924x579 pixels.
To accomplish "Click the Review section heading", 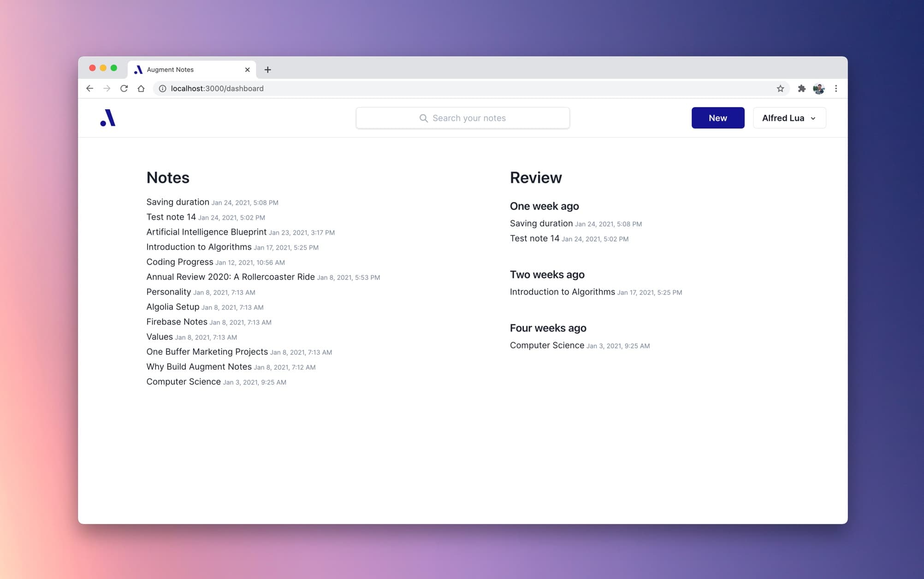I will (536, 177).
